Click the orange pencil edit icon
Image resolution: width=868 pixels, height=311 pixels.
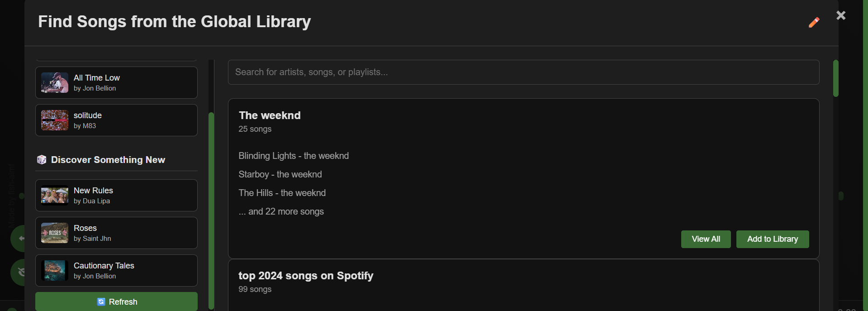pyautogui.click(x=814, y=22)
